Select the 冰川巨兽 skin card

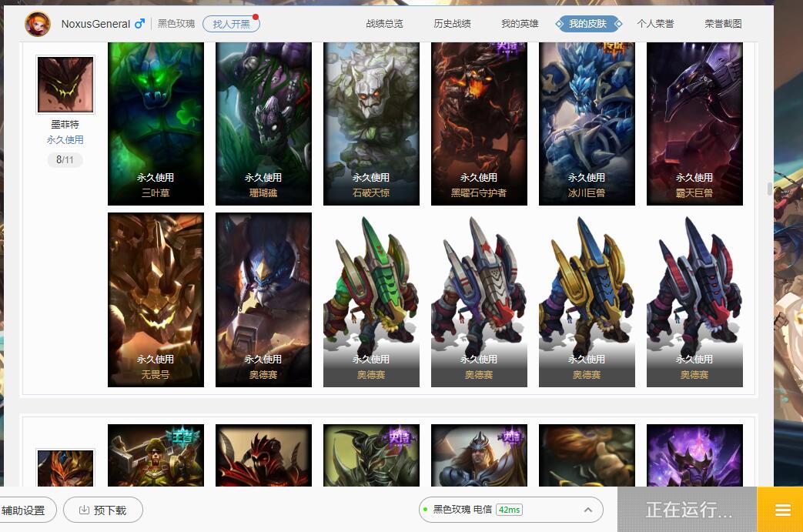(587, 124)
